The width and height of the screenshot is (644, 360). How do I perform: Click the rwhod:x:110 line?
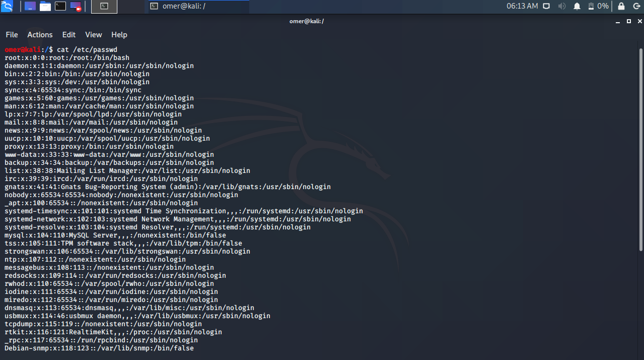click(109, 283)
